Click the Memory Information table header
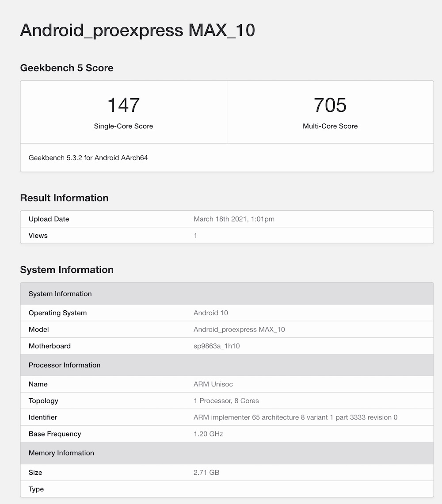Viewport: 442px width, 504px height. (227, 453)
